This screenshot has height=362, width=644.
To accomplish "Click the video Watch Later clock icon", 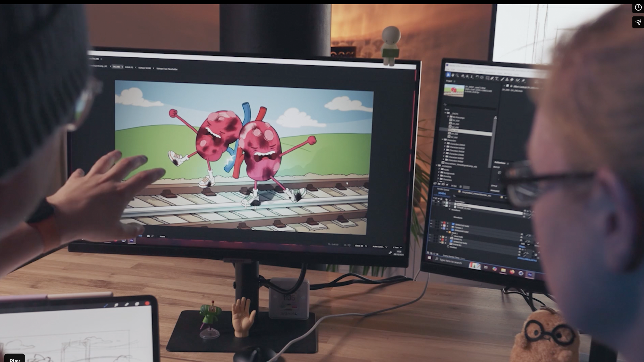I will 638,7.
